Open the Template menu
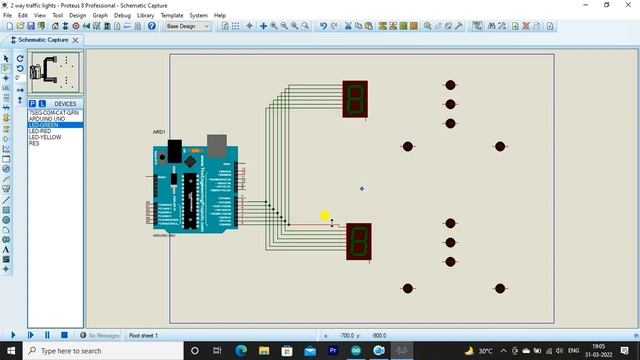 (x=172, y=16)
